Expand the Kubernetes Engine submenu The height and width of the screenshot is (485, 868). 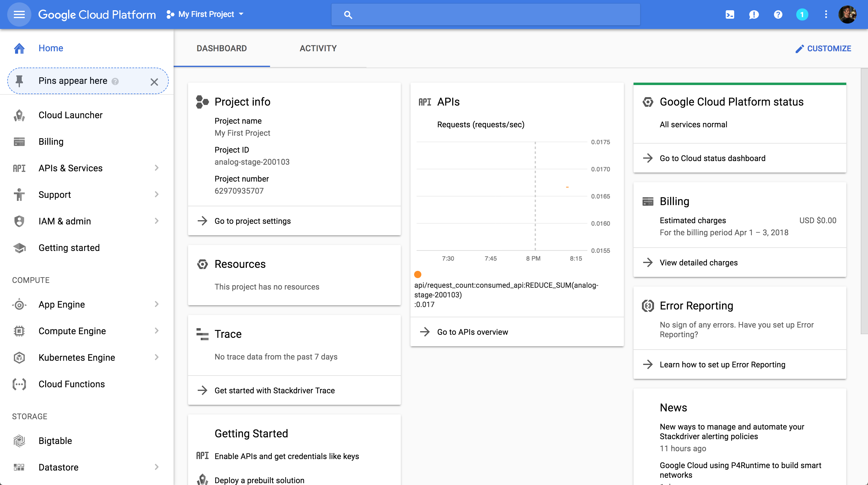pos(156,357)
